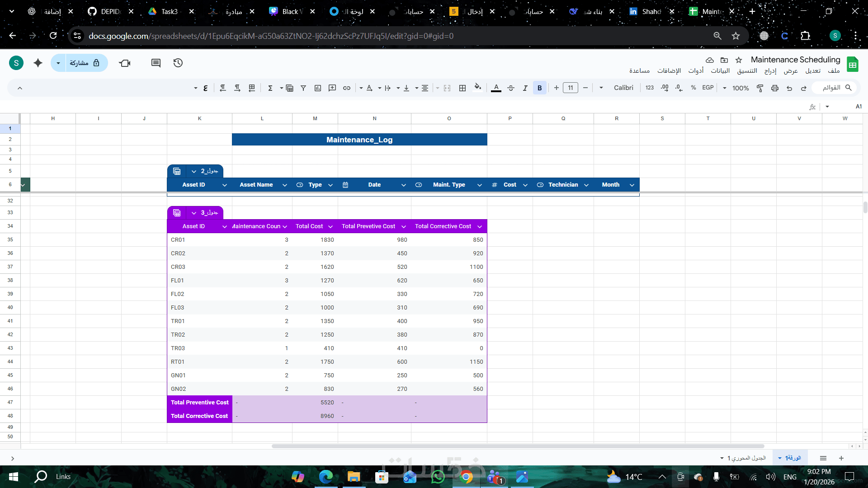Toggle bold formatting
The height and width of the screenshot is (488, 868).
pyautogui.click(x=539, y=88)
